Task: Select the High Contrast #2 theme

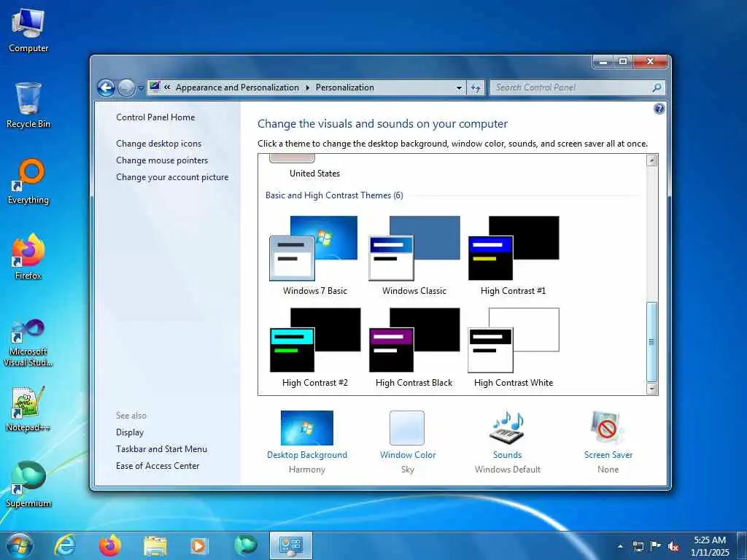Action: pyautogui.click(x=314, y=348)
